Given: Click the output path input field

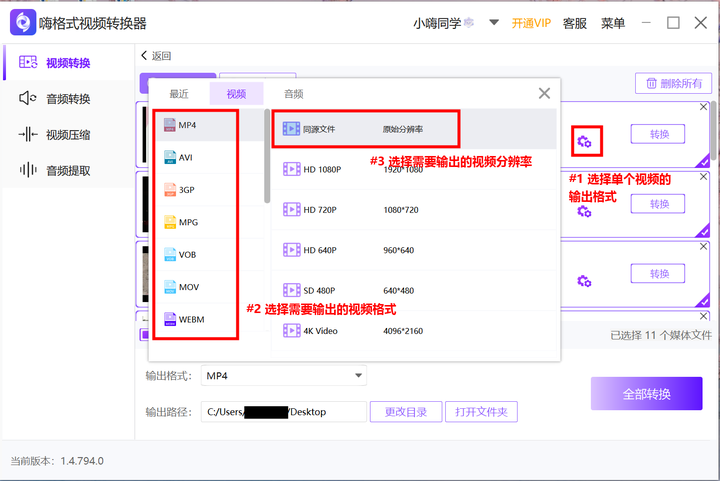Looking at the screenshot, I should click(x=284, y=412).
